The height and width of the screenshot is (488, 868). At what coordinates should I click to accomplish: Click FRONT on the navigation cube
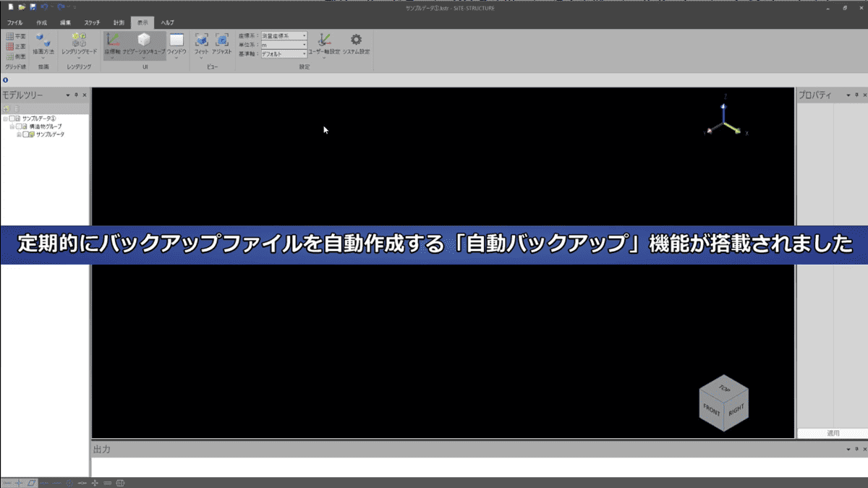coord(712,409)
